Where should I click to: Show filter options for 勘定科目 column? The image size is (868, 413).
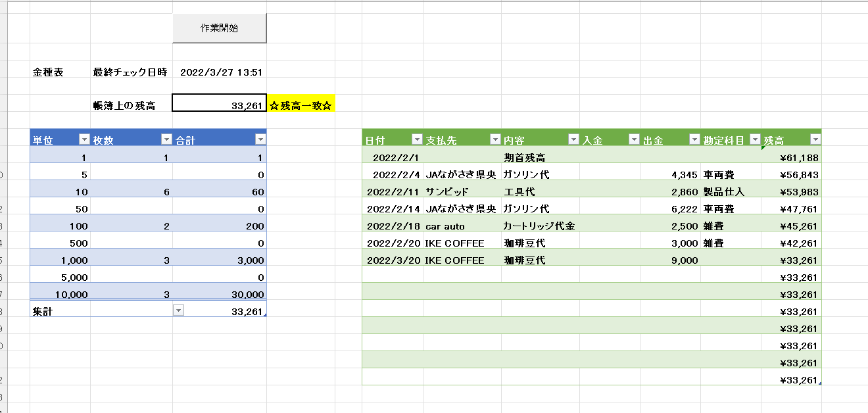(x=755, y=139)
